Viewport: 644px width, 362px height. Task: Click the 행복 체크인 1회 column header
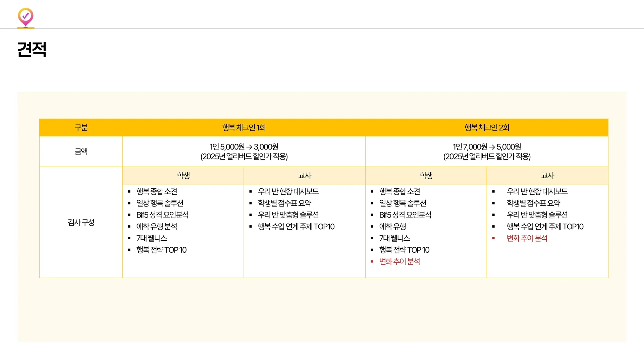pyautogui.click(x=244, y=128)
